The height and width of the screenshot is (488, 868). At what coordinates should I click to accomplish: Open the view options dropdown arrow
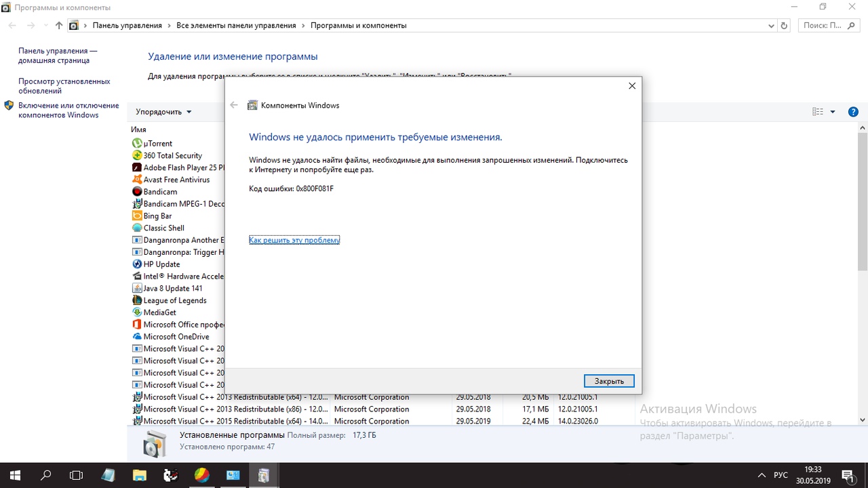point(833,112)
